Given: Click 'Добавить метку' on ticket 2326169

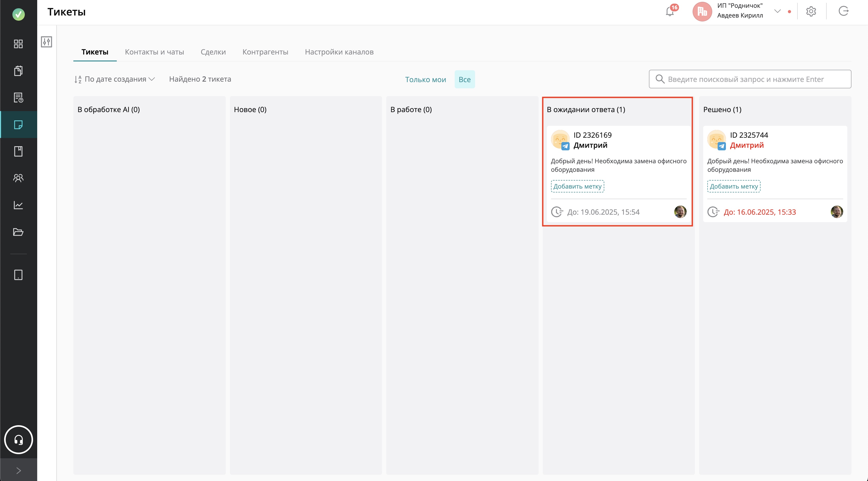Looking at the screenshot, I should coord(577,186).
